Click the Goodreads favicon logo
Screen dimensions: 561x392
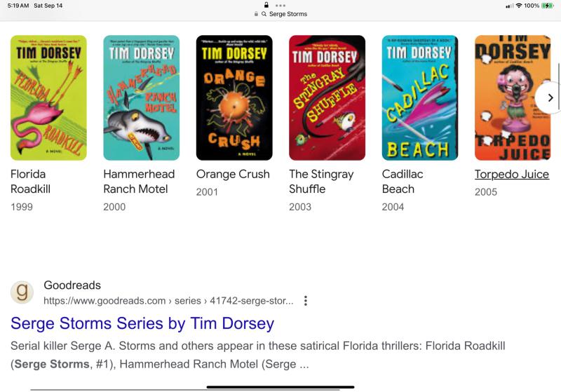pyautogui.click(x=22, y=292)
